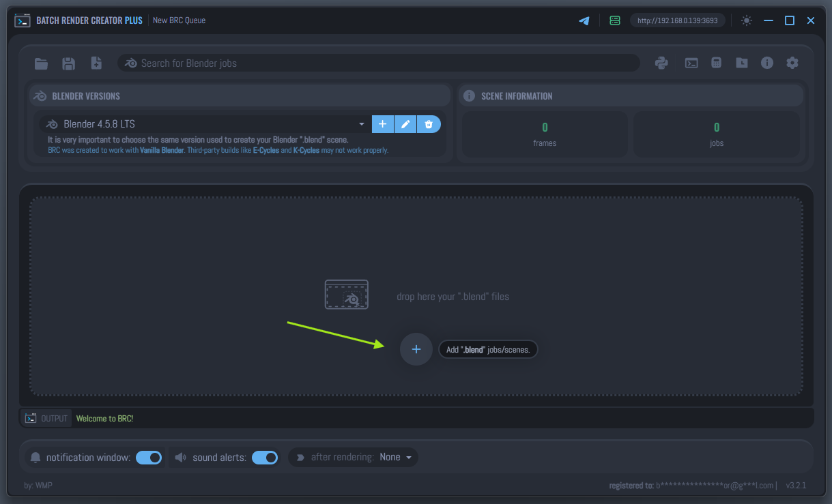The height and width of the screenshot is (504, 832).
Task: Click the New BRC Queue title text
Action: coord(179,20)
